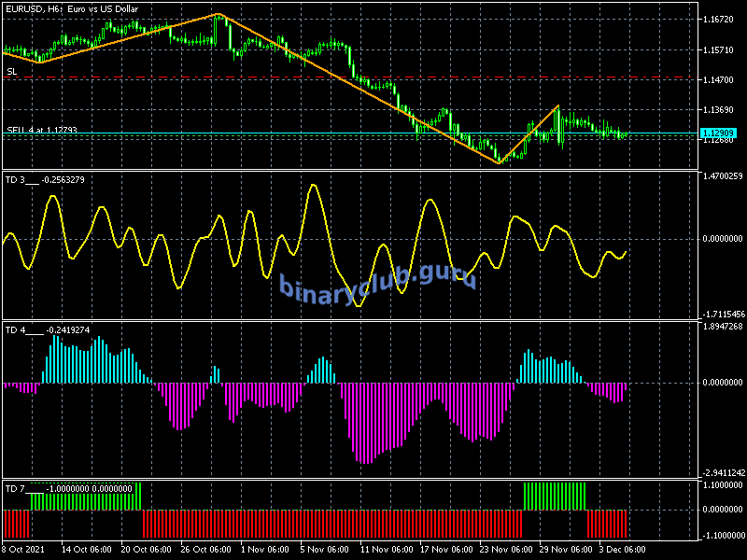Click the green TD 7 bars near 29 Nov
This screenshot has width=747, height=560.
click(x=555, y=496)
